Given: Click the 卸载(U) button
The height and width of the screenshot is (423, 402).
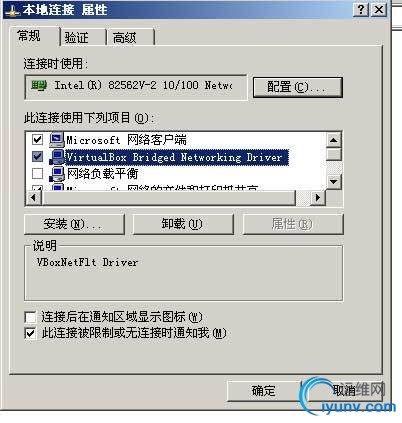Looking at the screenshot, I should coord(183,224).
